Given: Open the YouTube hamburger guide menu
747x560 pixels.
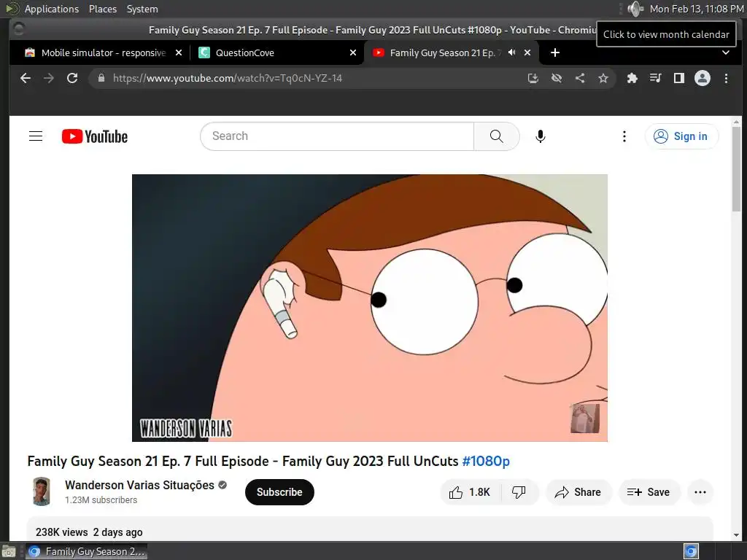Looking at the screenshot, I should [36, 136].
